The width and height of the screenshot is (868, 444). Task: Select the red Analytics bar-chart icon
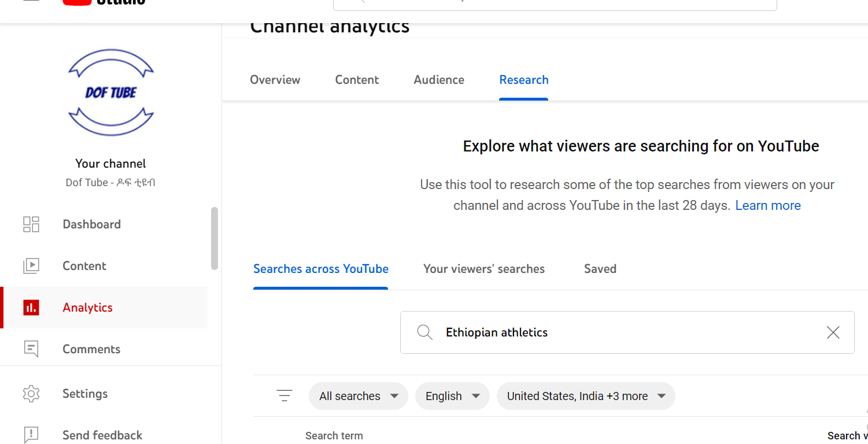pos(31,308)
